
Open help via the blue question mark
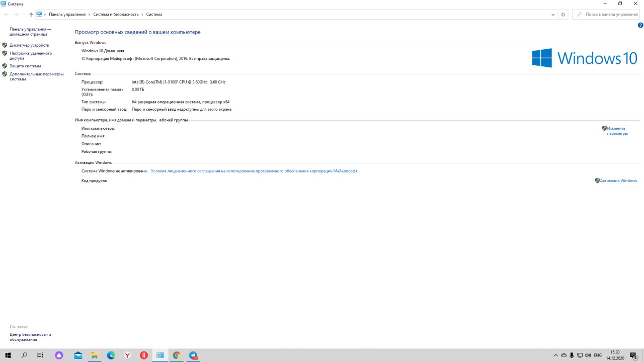pyautogui.click(x=640, y=25)
